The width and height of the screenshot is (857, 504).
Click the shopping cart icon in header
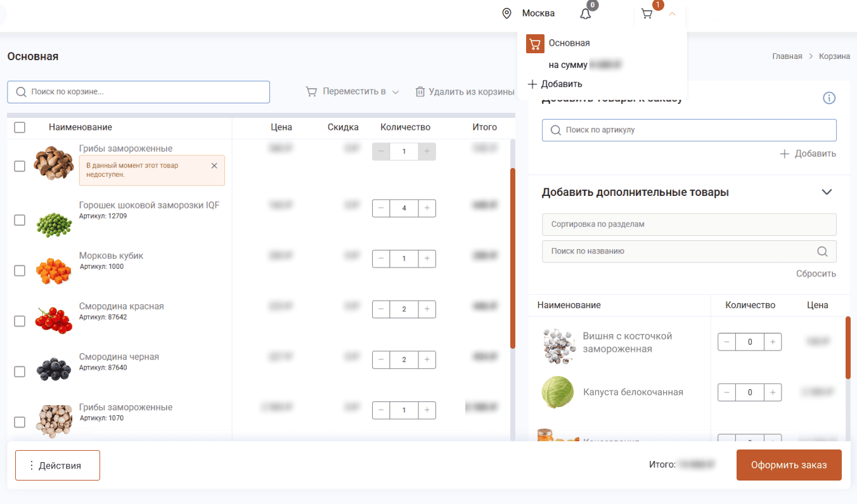tap(647, 14)
